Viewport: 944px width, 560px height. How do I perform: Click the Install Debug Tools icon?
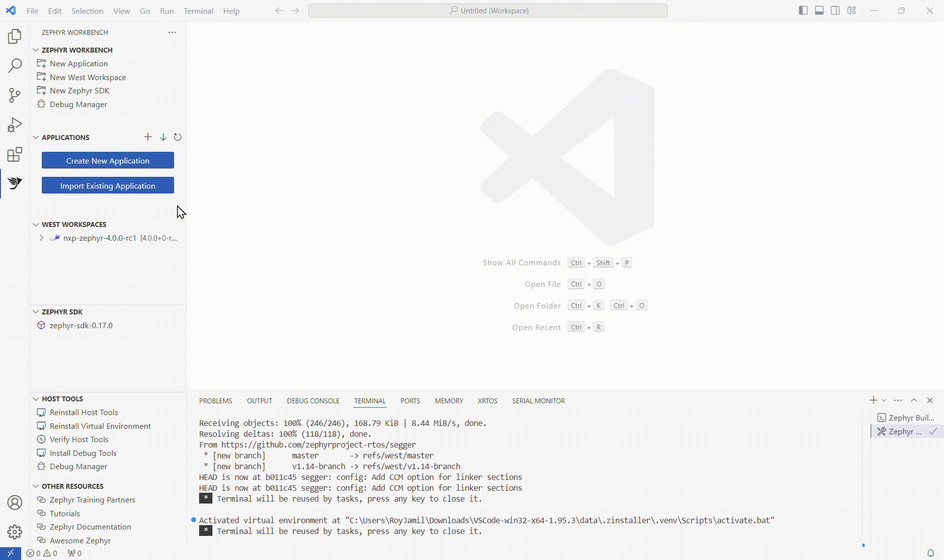tap(41, 453)
